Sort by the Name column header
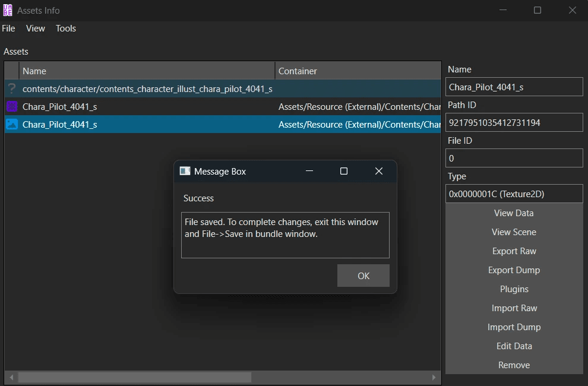 [x=147, y=71]
